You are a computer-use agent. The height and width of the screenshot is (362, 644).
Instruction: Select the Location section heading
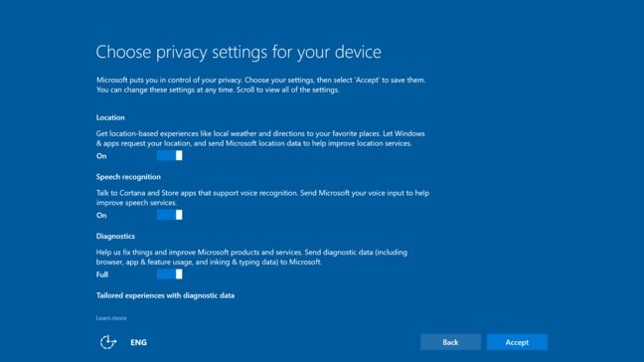click(x=110, y=117)
